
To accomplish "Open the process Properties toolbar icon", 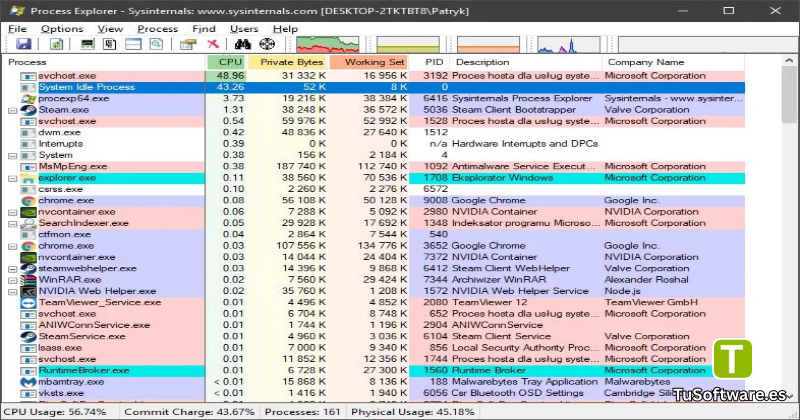I will 188,44.
